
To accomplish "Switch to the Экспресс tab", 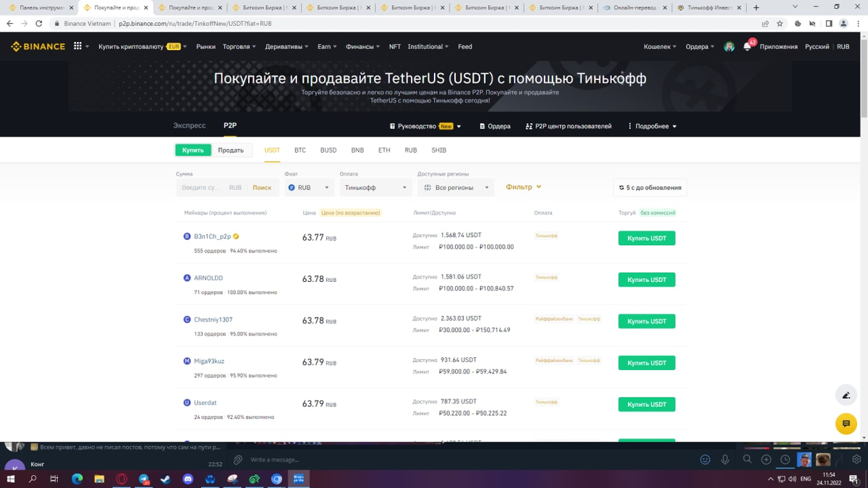I will click(190, 126).
